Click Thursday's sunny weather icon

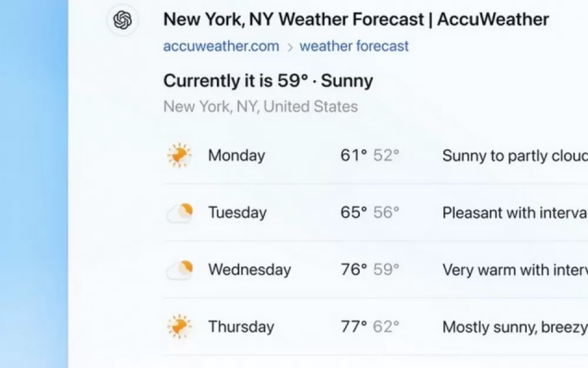179,327
